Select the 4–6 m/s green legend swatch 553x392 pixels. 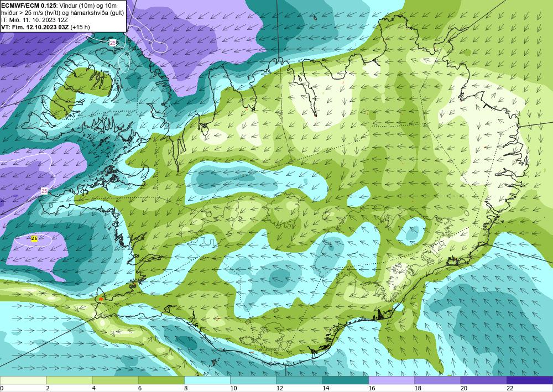tap(115, 380)
